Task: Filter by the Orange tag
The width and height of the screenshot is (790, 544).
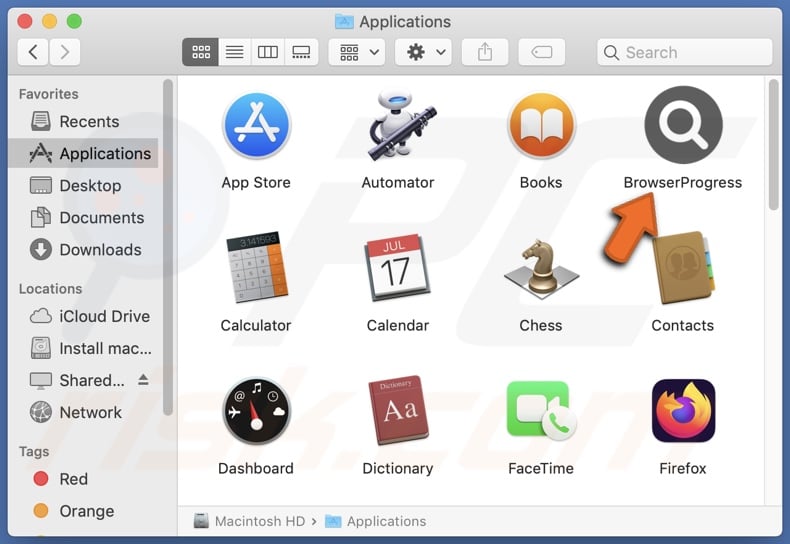Action: 83,511
